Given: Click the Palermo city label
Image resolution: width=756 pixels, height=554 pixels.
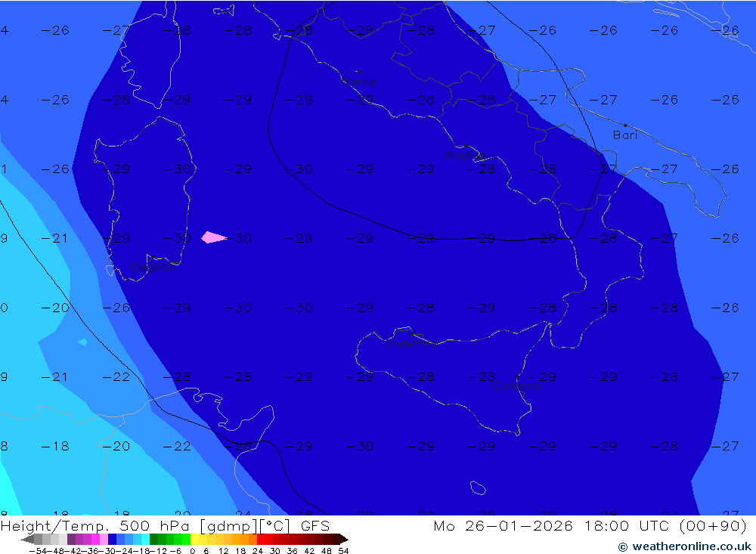Looking at the screenshot, I should coord(412,343).
